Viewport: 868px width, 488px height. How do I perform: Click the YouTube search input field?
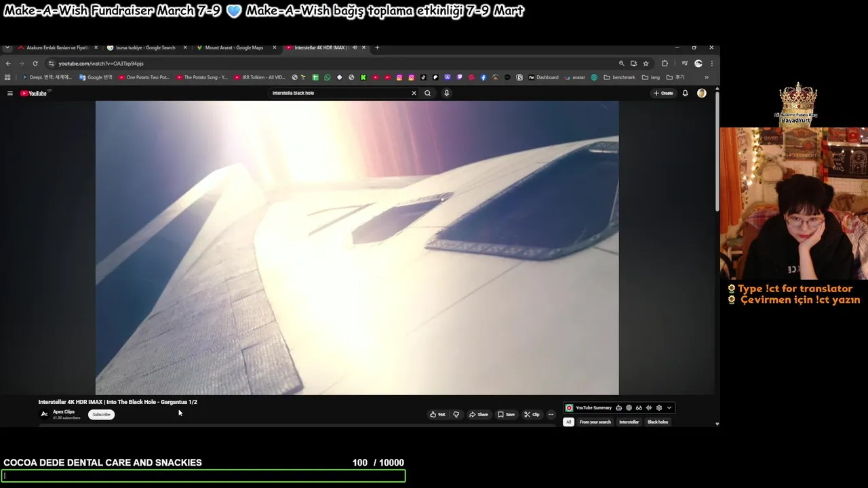[339, 93]
